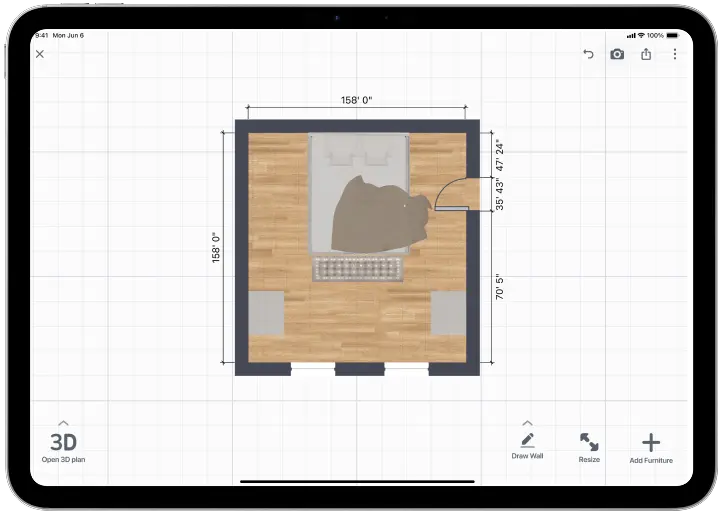Close the floor plan editor with X

(x=40, y=54)
